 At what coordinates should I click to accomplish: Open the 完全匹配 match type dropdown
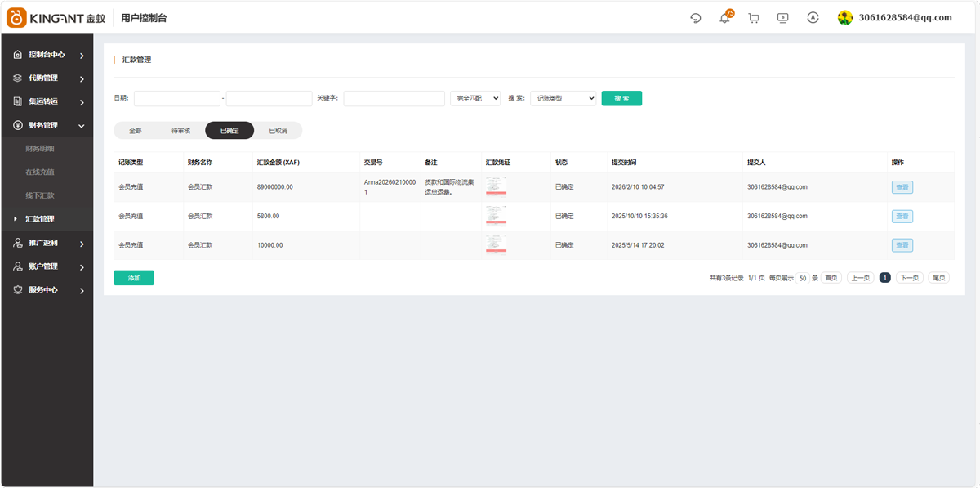[474, 98]
